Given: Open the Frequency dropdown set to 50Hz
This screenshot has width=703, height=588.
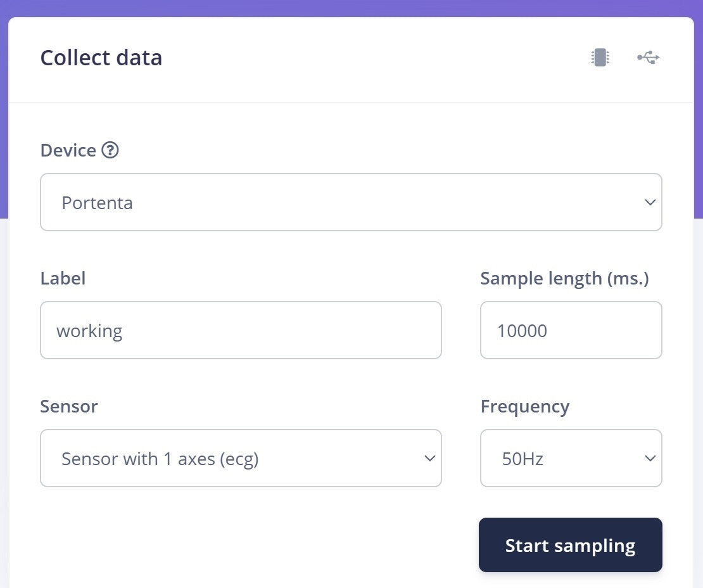Looking at the screenshot, I should (571, 458).
